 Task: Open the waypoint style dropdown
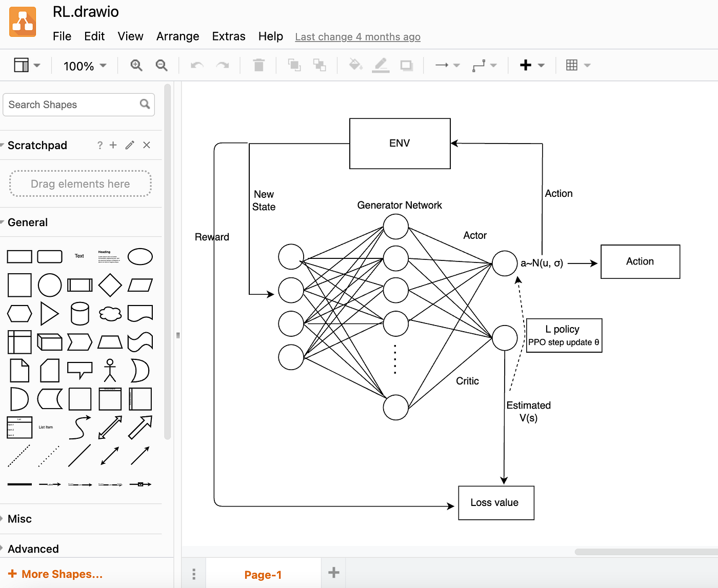[493, 65]
